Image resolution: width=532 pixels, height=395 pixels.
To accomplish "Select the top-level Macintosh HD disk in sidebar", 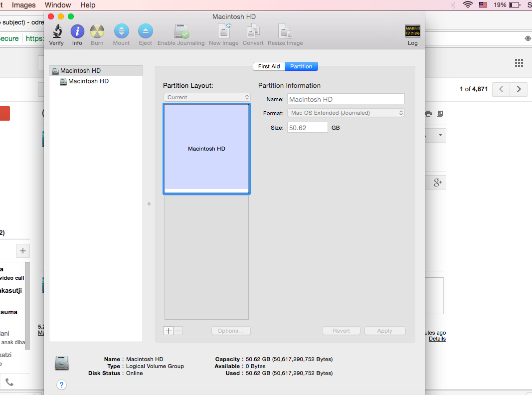I will pos(96,71).
